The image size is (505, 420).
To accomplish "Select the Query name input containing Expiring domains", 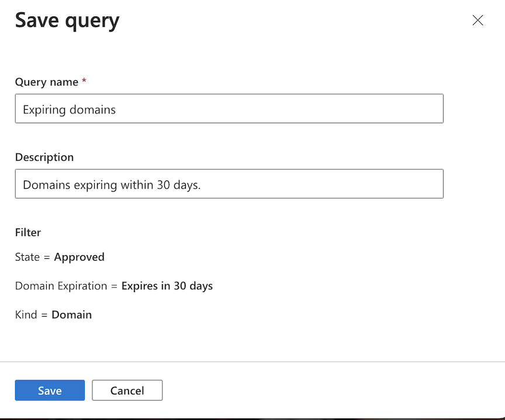I will point(229,108).
